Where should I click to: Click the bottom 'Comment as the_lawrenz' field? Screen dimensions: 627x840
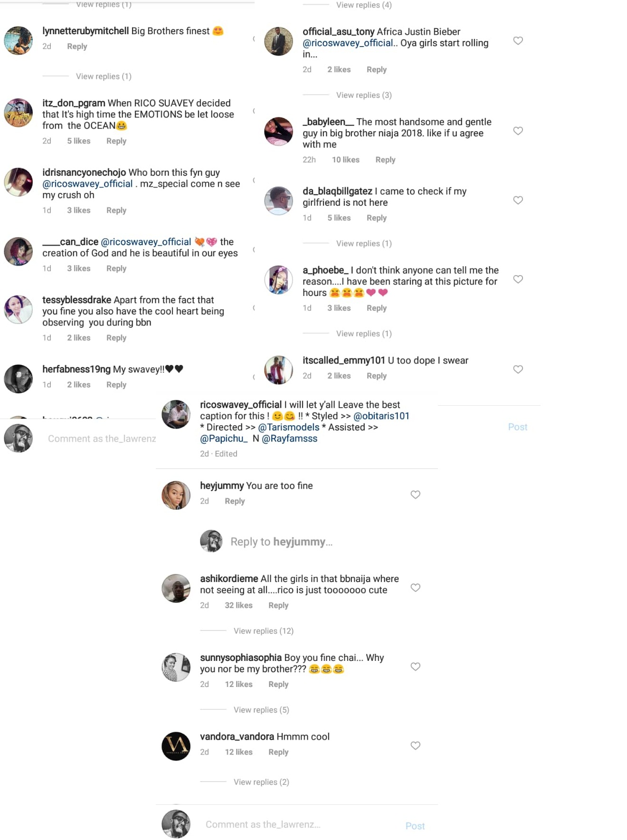pos(263,825)
